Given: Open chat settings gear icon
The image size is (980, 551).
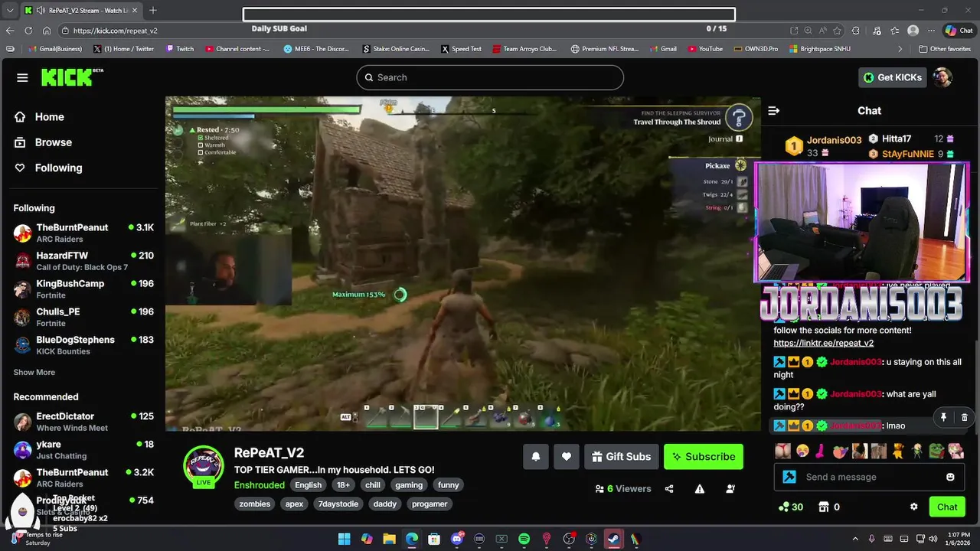Looking at the screenshot, I should [913, 507].
